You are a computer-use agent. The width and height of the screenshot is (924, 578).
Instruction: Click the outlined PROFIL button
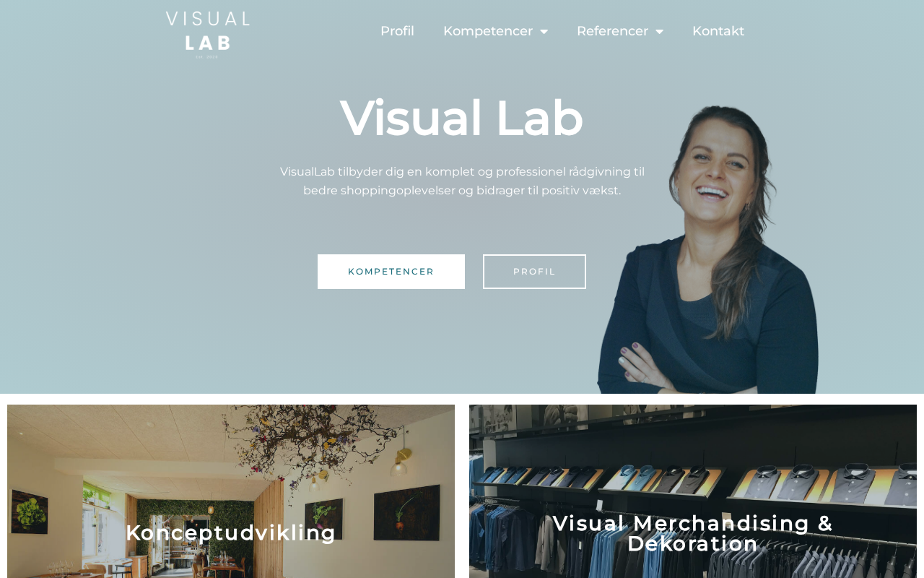point(534,272)
